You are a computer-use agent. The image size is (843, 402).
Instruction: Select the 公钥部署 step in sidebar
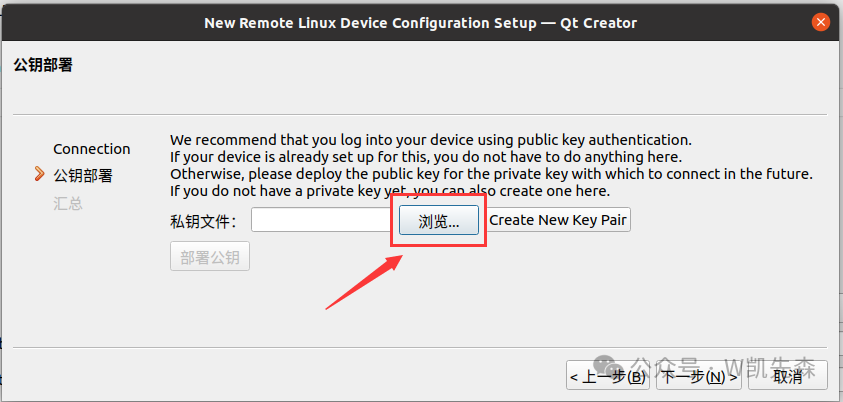[83, 176]
